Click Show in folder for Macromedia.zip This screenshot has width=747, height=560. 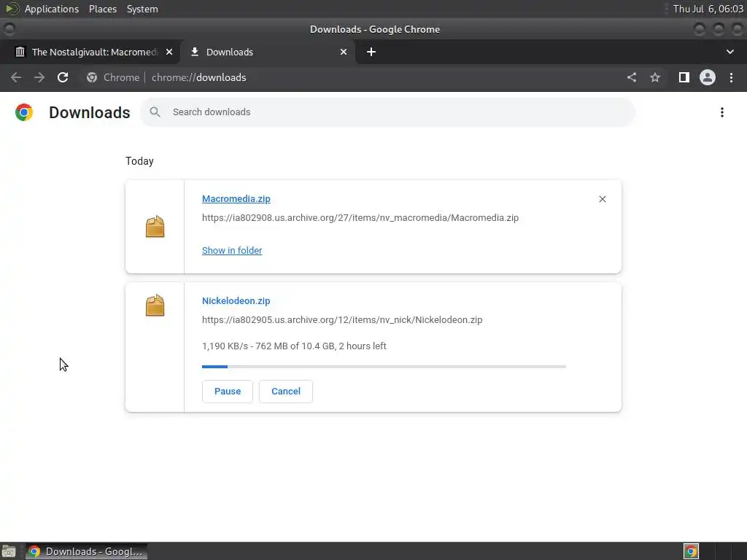pos(232,251)
